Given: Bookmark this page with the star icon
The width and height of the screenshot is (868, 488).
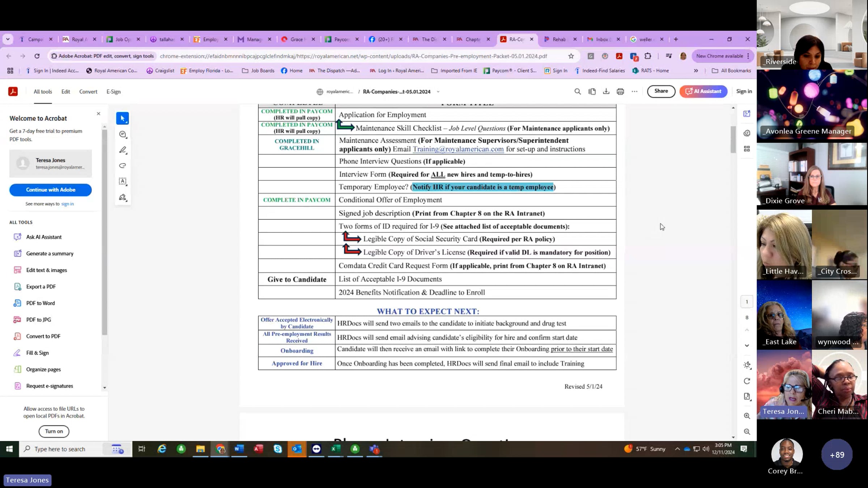Looking at the screenshot, I should pos(571,56).
